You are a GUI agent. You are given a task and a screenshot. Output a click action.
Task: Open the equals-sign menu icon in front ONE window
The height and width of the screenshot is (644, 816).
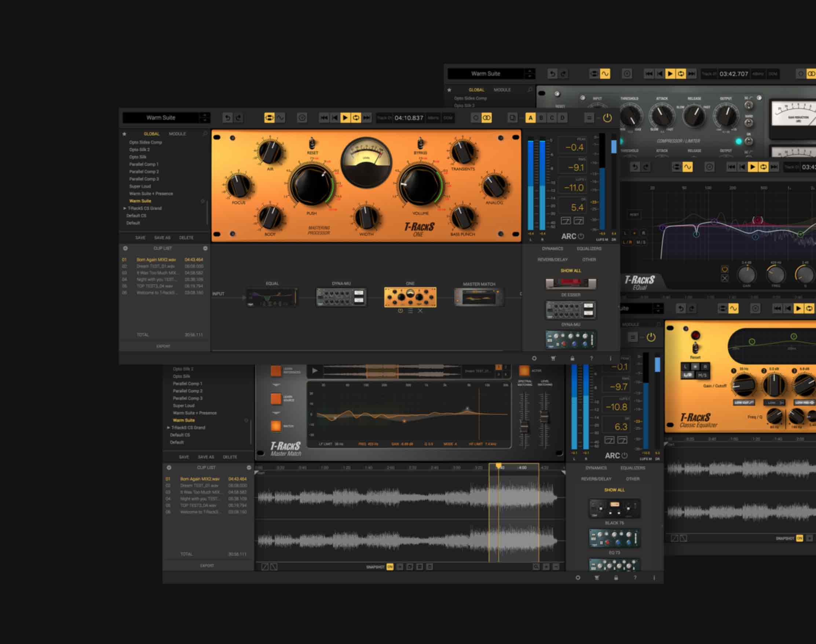pyautogui.click(x=589, y=118)
